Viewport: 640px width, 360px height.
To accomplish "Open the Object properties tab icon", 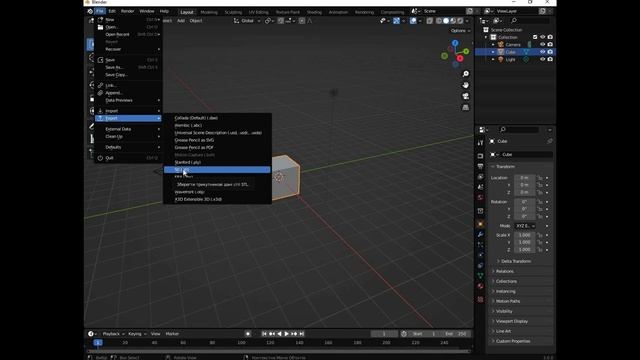I will pyautogui.click(x=480, y=224).
